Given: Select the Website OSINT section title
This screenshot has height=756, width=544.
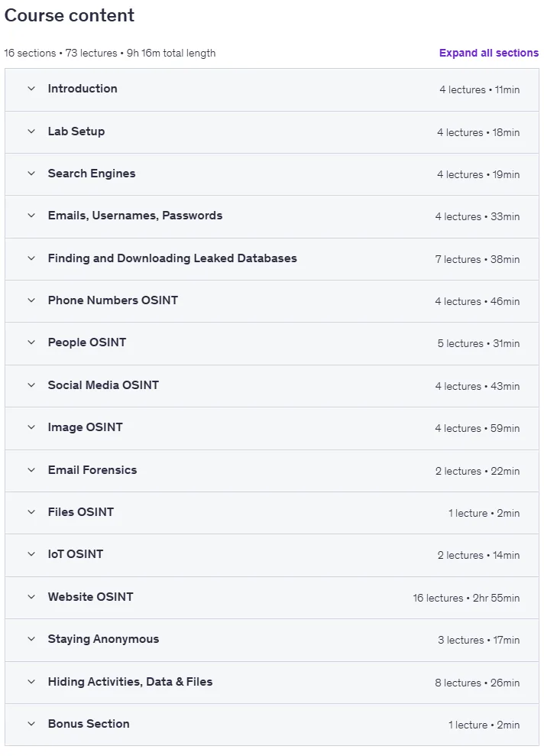Looking at the screenshot, I should pos(91,596).
